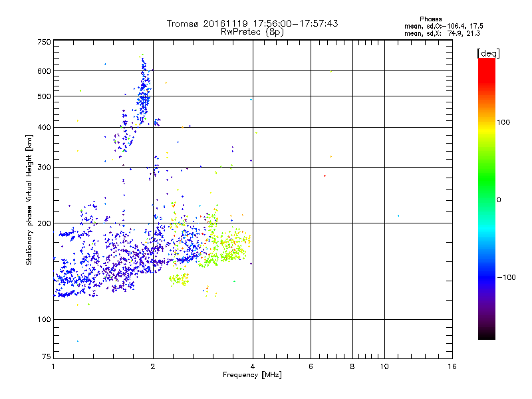Click the isolated red data point near 6.5 MHz
The image size is (532, 399).
(325, 176)
